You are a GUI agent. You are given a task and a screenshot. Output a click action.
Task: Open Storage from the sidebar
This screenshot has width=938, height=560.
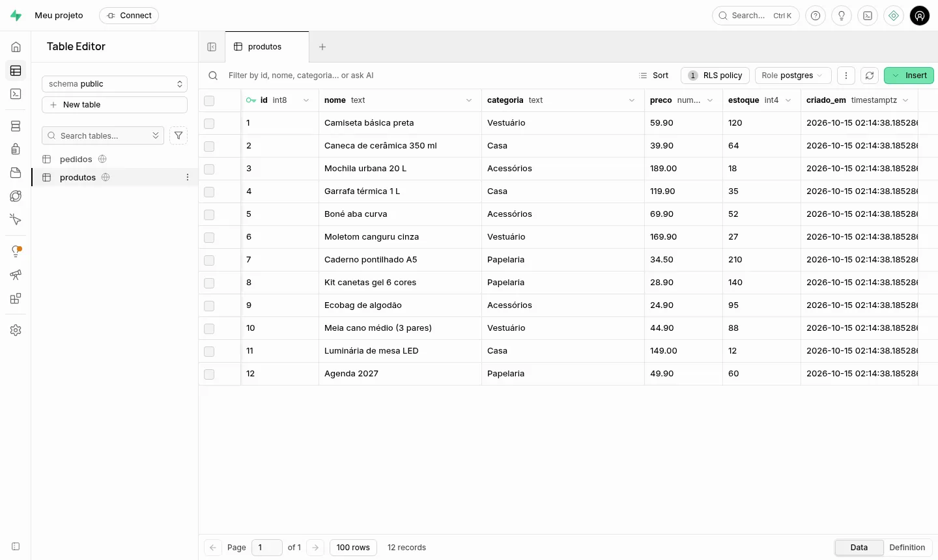[x=16, y=173]
